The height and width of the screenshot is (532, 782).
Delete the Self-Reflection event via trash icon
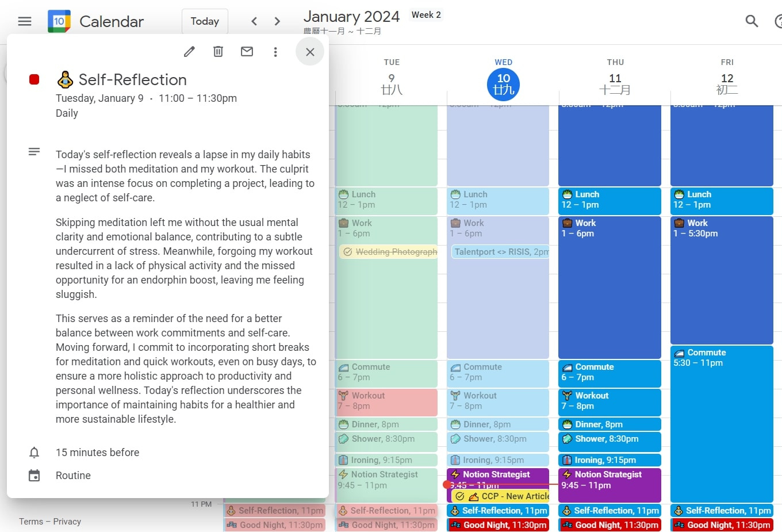(218, 51)
